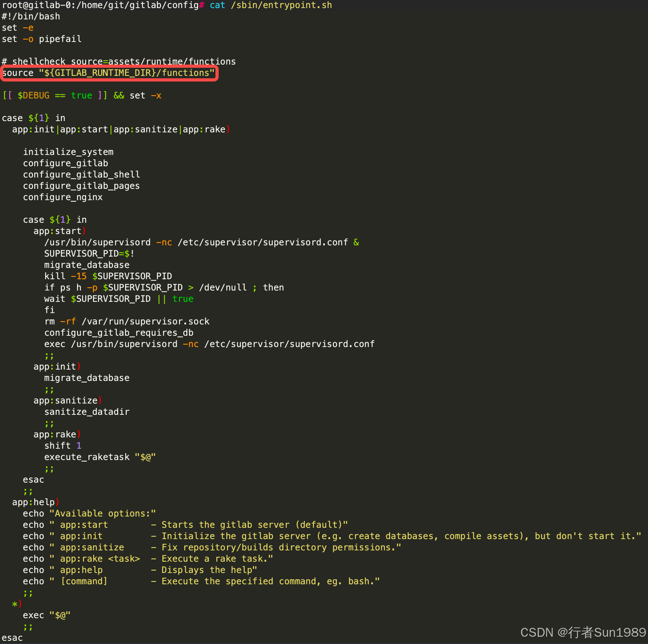Click the 'configure_gitlab_shell' line
The width and height of the screenshot is (648, 644).
pyautogui.click(x=82, y=175)
